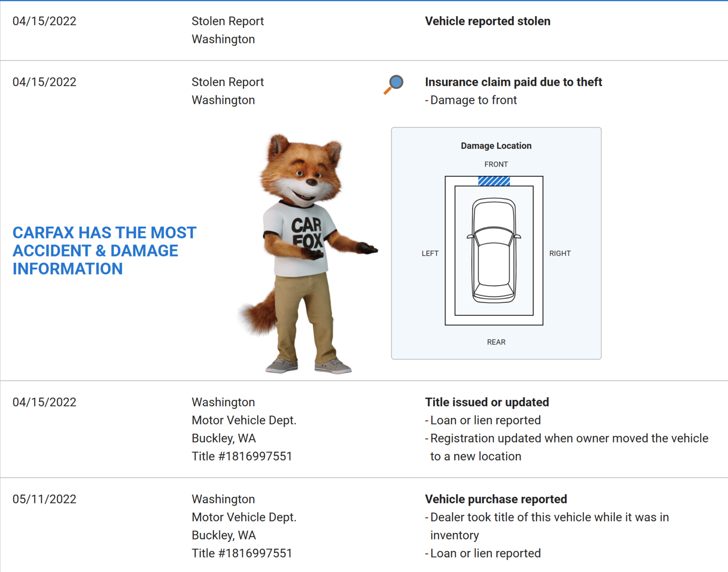Click the car outline in damage diagram
The image size is (728, 572).
coord(494,251)
